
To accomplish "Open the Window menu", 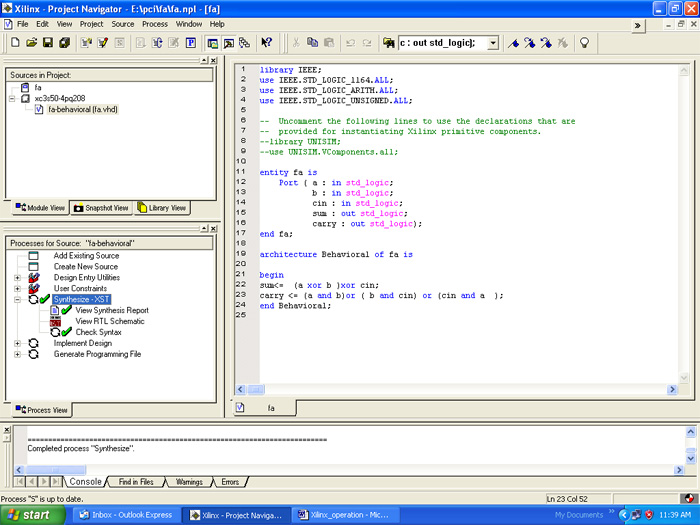I will coord(189,24).
